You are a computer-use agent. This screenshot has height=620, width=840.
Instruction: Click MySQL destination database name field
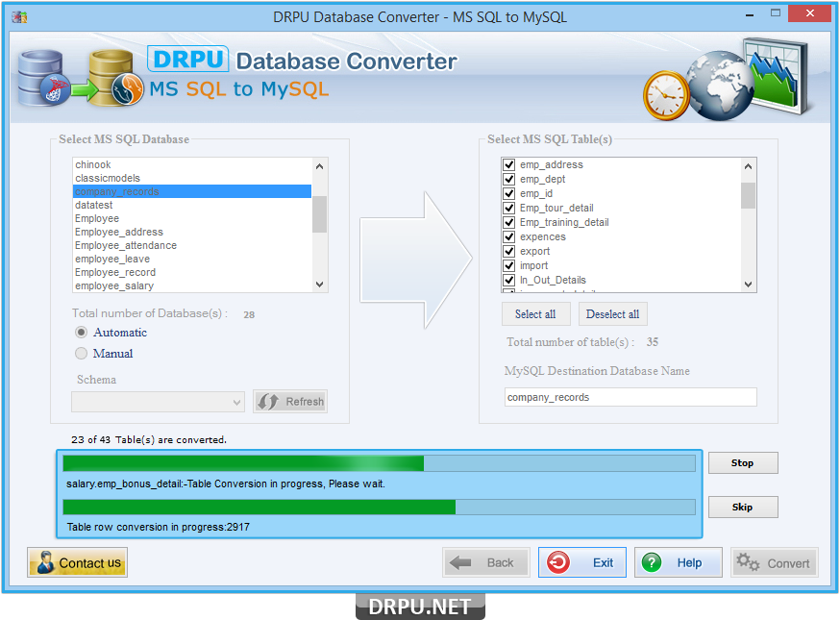(630, 397)
